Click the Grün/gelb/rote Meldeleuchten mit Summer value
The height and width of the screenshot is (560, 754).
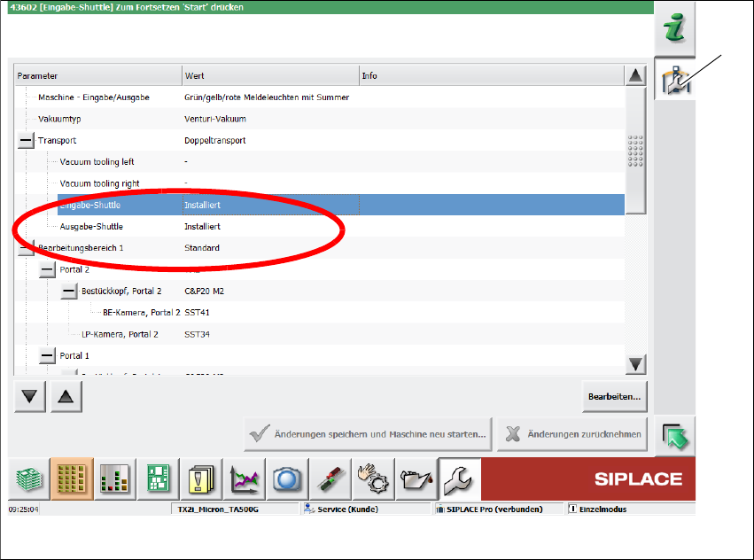point(267,97)
